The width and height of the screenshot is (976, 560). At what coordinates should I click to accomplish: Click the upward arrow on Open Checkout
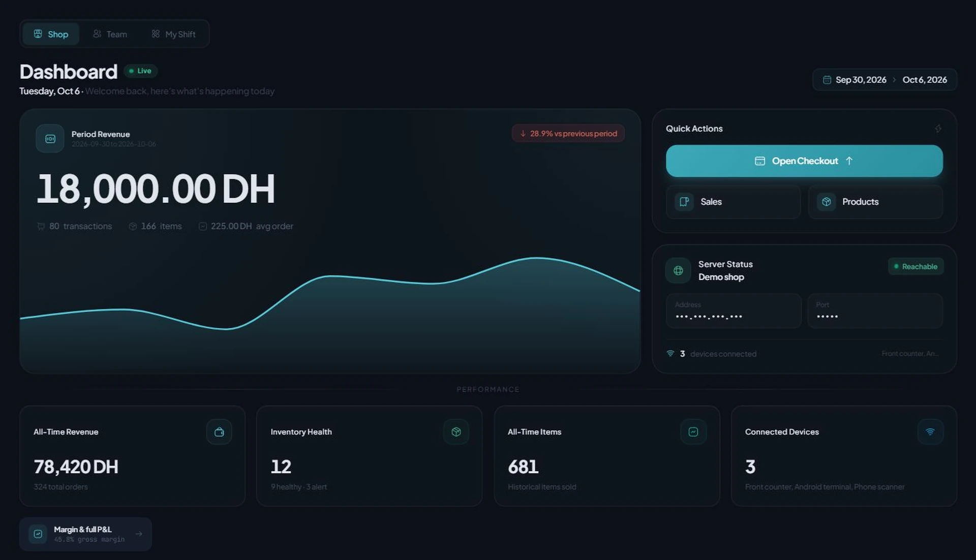coord(849,161)
